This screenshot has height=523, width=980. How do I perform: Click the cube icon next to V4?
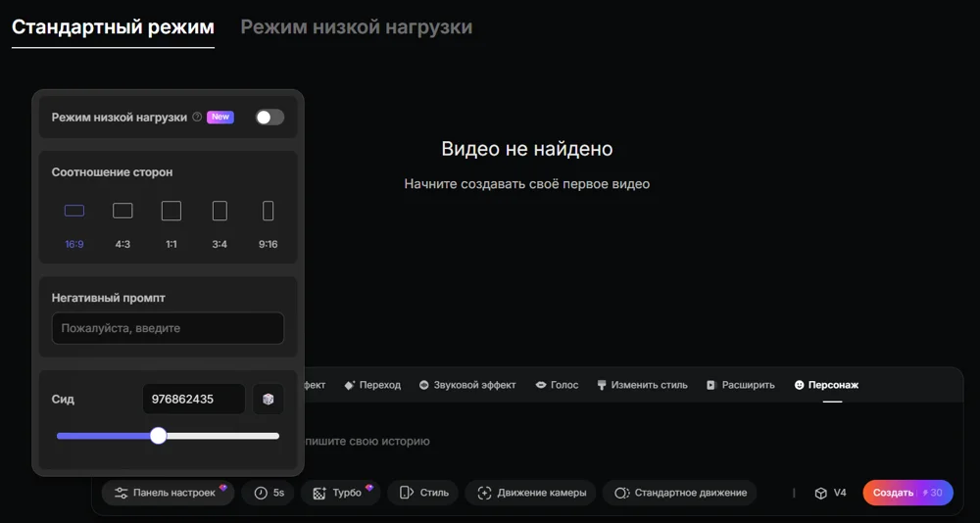coord(820,494)
